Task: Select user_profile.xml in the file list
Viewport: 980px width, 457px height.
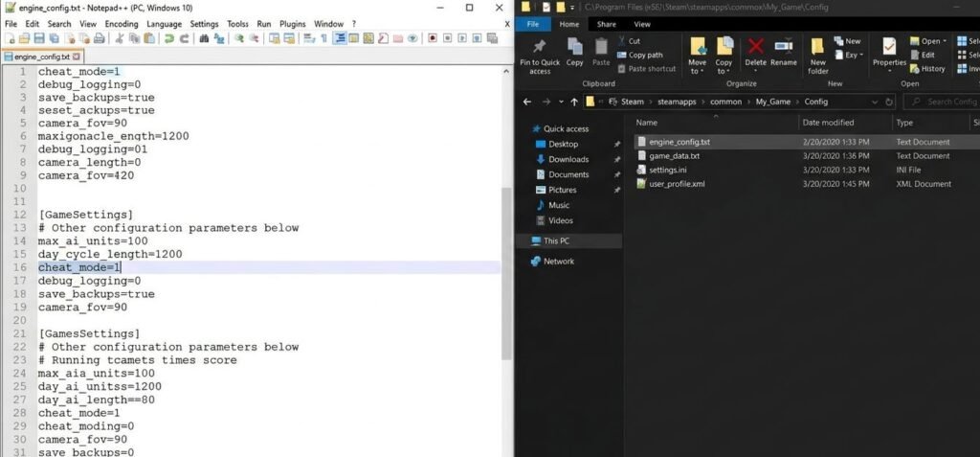Action: pos(677,184)
